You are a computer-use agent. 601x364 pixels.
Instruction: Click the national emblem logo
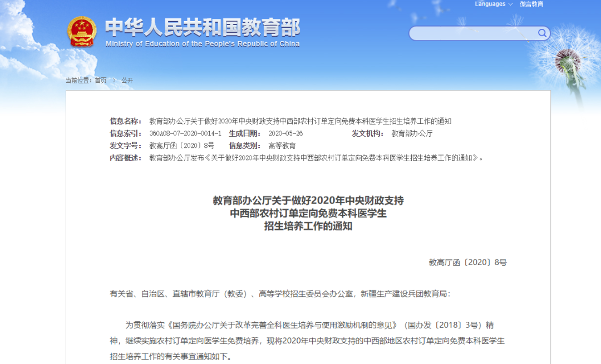click(81, 32)
